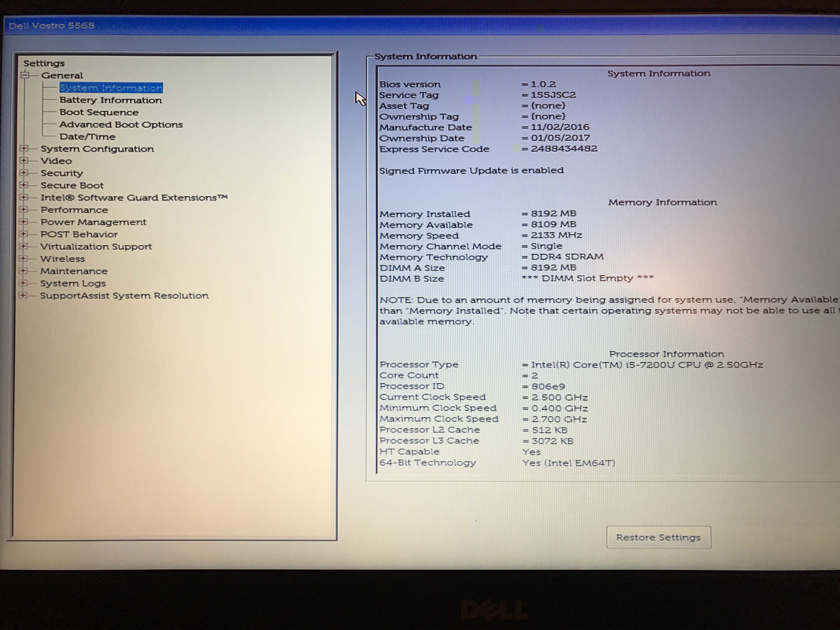Expand the Security settings node

click(24, 173)
